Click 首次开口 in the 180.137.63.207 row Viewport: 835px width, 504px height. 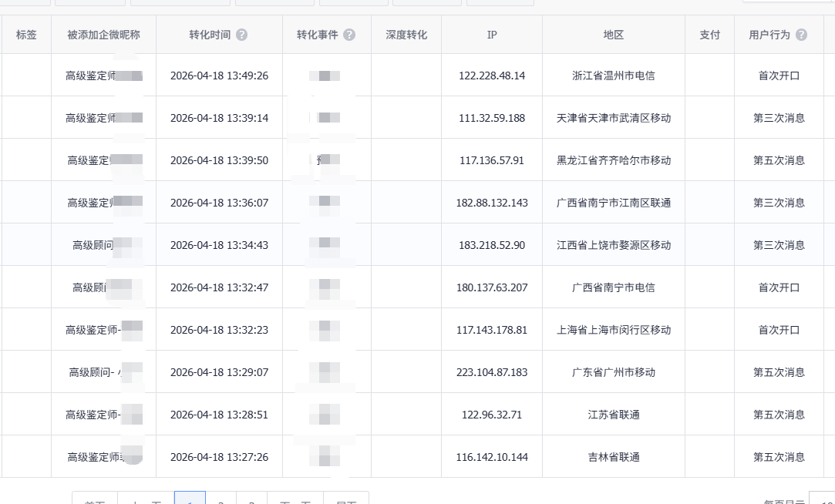coord(779,287)
